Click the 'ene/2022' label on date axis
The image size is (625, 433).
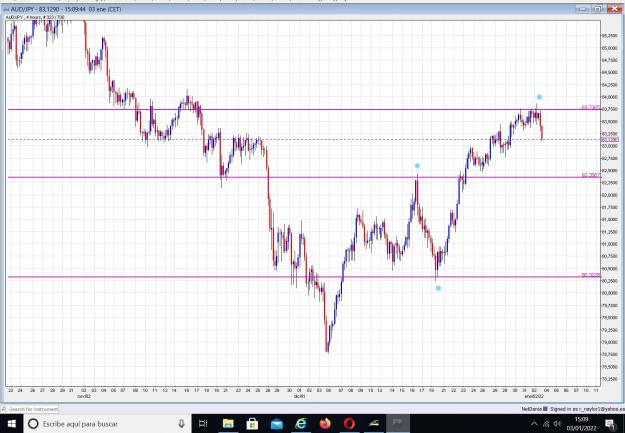point(534,396)
